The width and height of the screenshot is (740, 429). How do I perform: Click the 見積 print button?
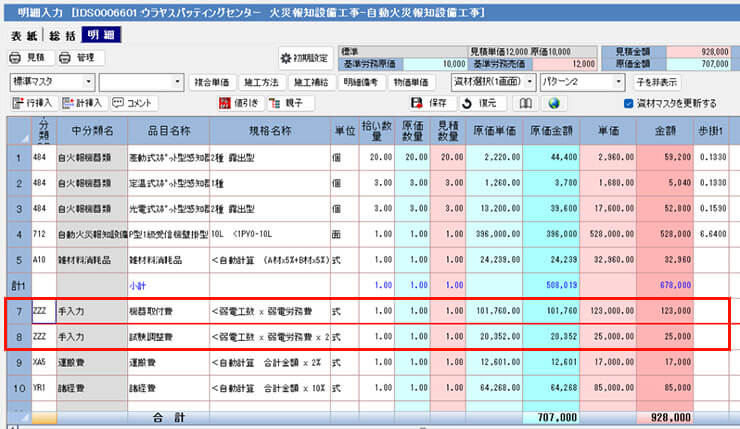28,57
